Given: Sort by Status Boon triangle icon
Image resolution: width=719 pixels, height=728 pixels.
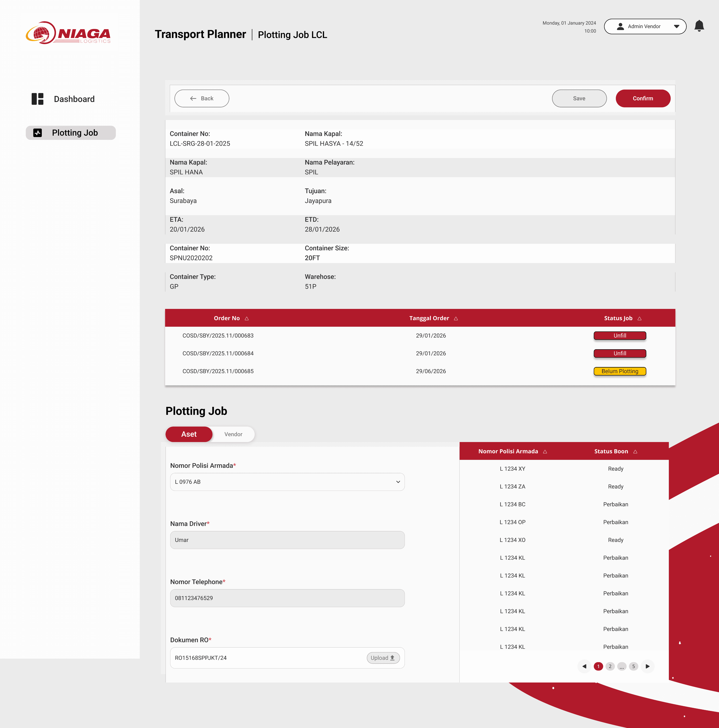Looking at the screenshot, I should point(635,451).
